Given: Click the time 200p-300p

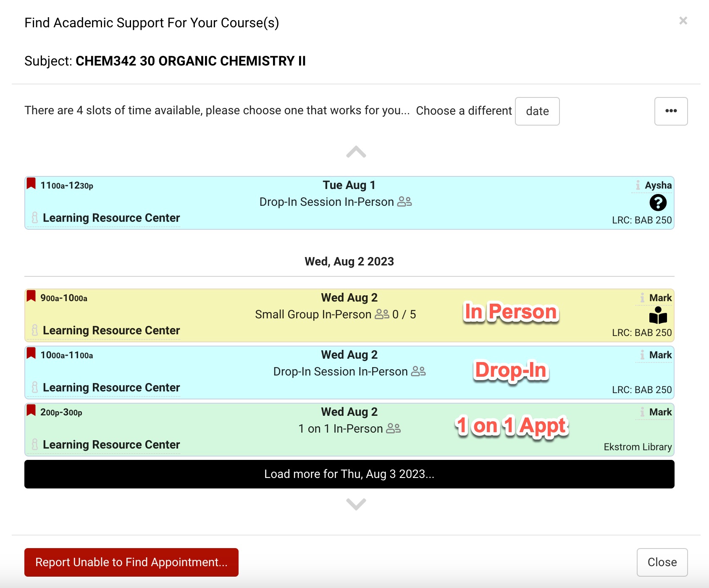Looking at the screenshot, I should point(61,412).
